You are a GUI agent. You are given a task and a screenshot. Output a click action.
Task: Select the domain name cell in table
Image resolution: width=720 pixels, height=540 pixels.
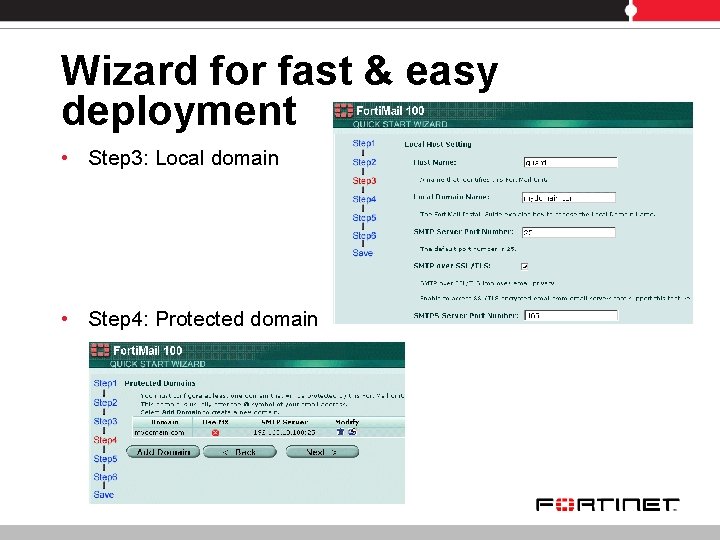click(x=159, y=433)
